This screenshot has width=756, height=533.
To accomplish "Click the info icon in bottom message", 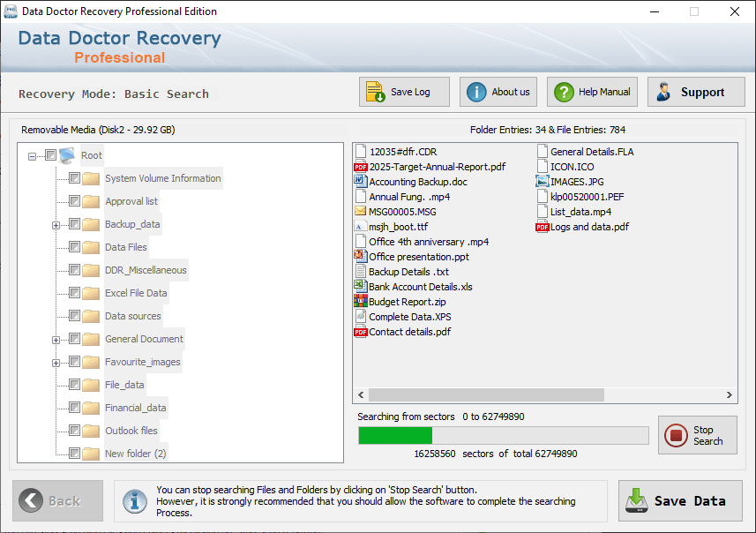I will (135, 501).
